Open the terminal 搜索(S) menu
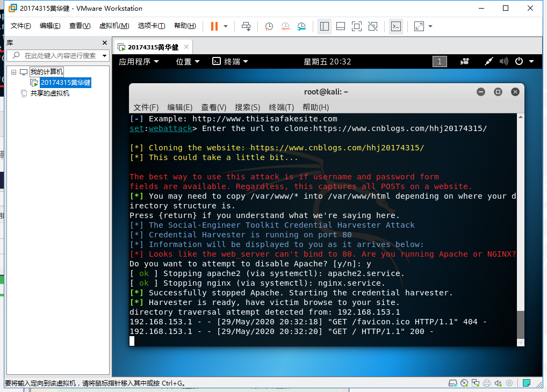 [247, 107]
